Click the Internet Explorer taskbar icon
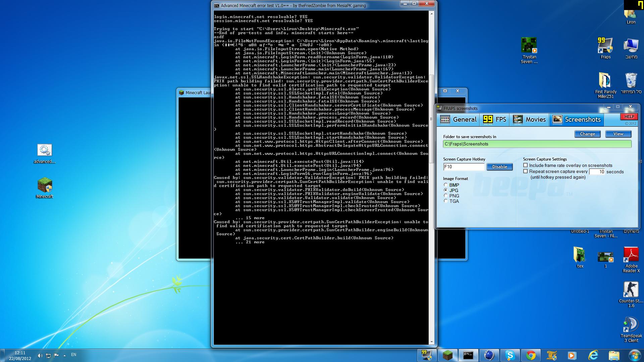The width and height of the screenshot is (644, 362). click(x=593, y=355)
